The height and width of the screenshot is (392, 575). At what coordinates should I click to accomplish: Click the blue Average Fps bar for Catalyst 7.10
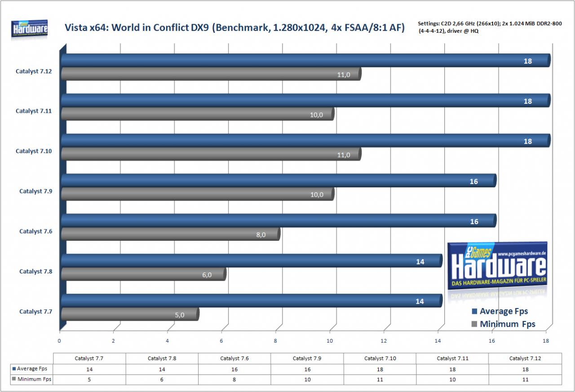pos(305,141)
